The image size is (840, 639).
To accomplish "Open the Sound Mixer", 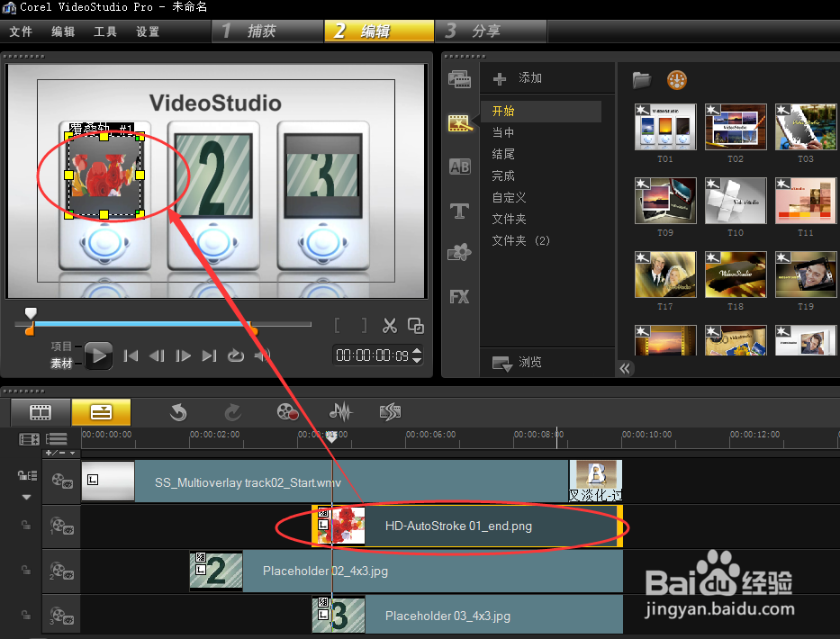I will coord(340,412).
